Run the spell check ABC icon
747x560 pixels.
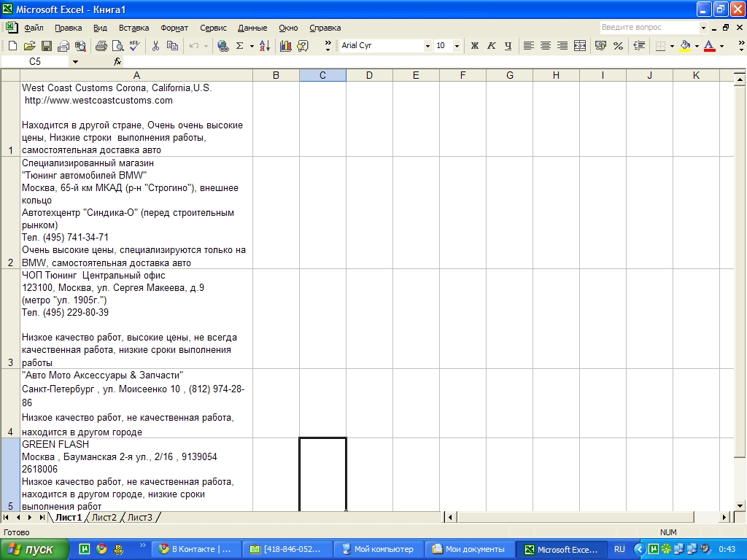135,46
